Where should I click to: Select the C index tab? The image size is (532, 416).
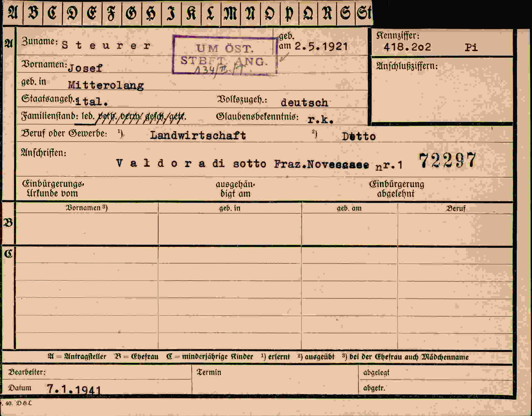pos(53,13)
